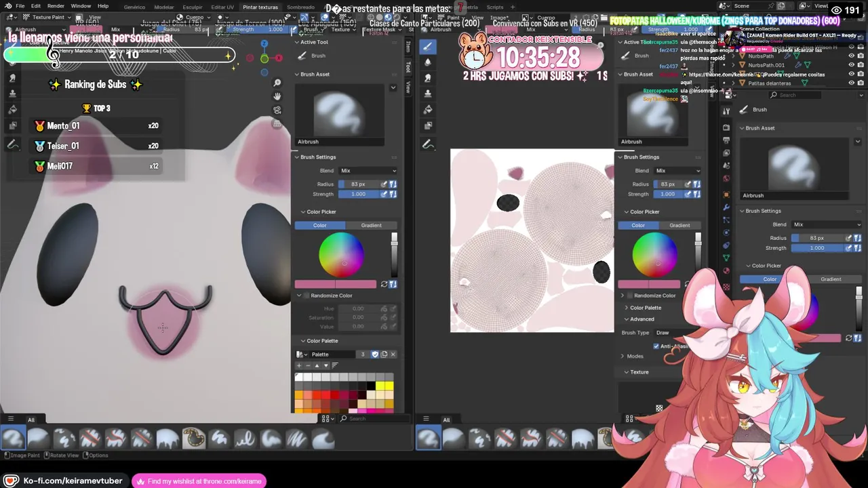Switch perspective/orthographic grid icon in viewport
868x488 pixels.
click(277, 123)
